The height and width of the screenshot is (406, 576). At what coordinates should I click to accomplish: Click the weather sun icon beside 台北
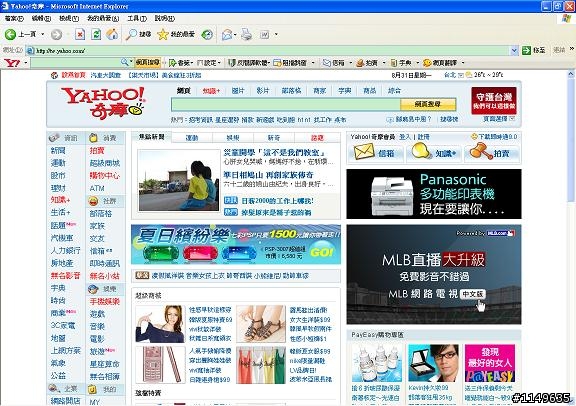click(x=469, y=75)
